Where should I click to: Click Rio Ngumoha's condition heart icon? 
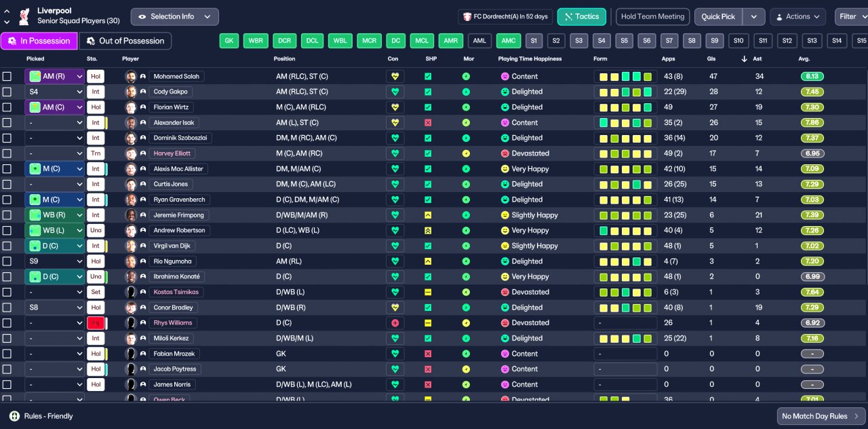(395, 261)
